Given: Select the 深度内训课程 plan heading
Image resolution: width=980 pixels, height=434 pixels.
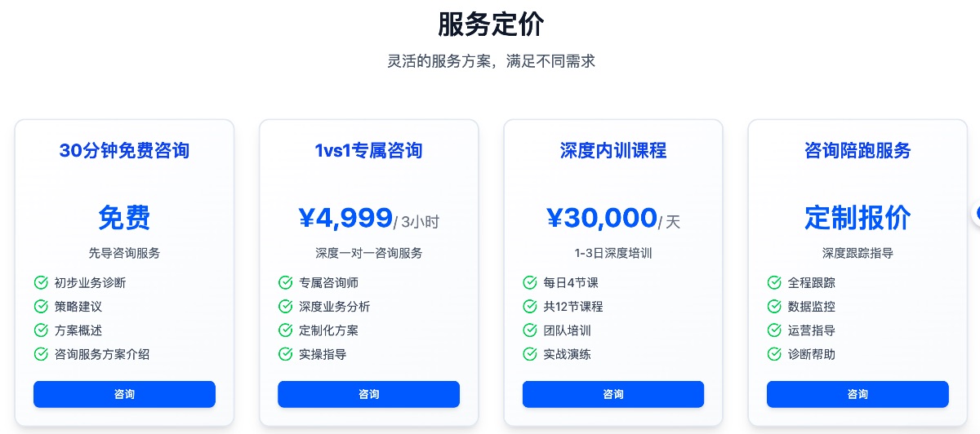Looking at the screenshot, I should coord(613,151).
